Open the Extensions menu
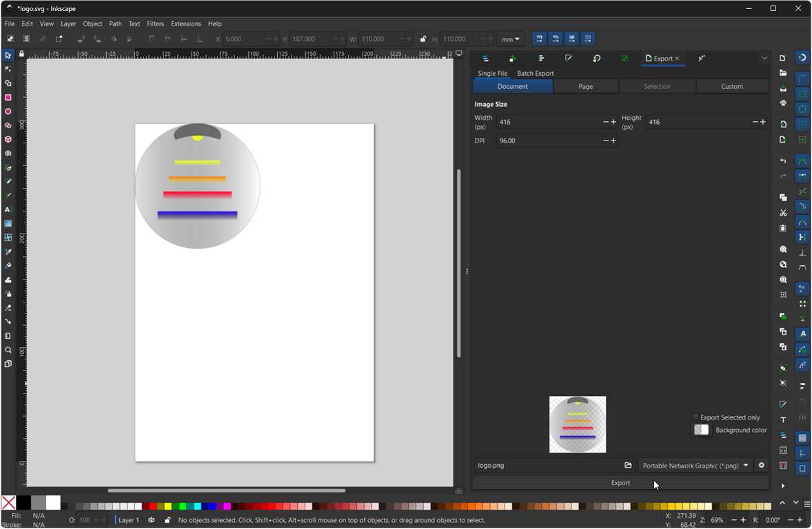Screen dimensions: 812x529 [x=185, y=24]
